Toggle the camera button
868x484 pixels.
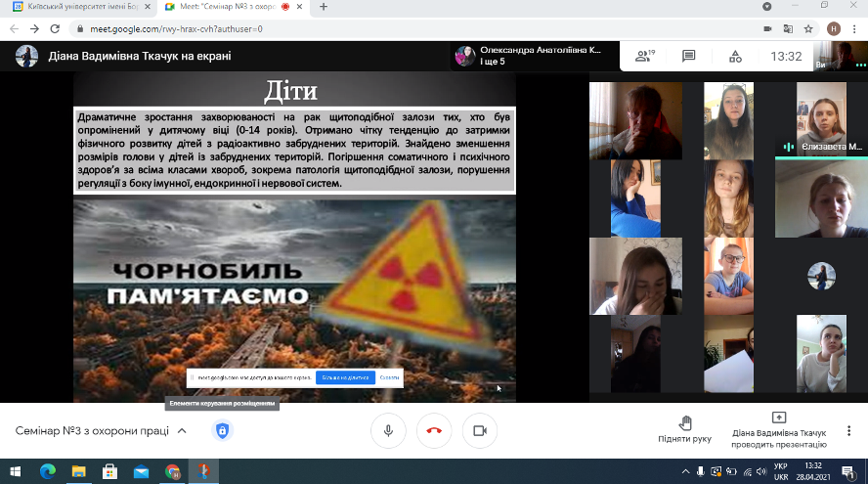click(x=480, y=430)
